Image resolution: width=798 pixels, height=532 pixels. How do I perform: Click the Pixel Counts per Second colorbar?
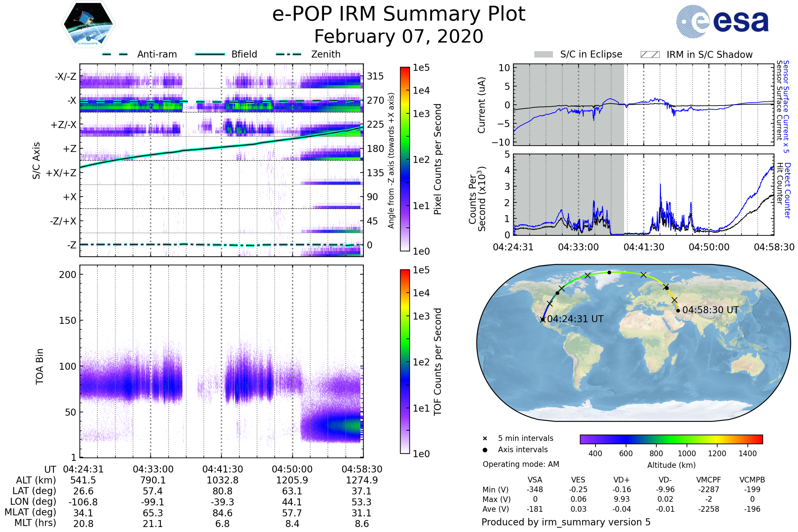pyautogui.click(x=405, y=159)
